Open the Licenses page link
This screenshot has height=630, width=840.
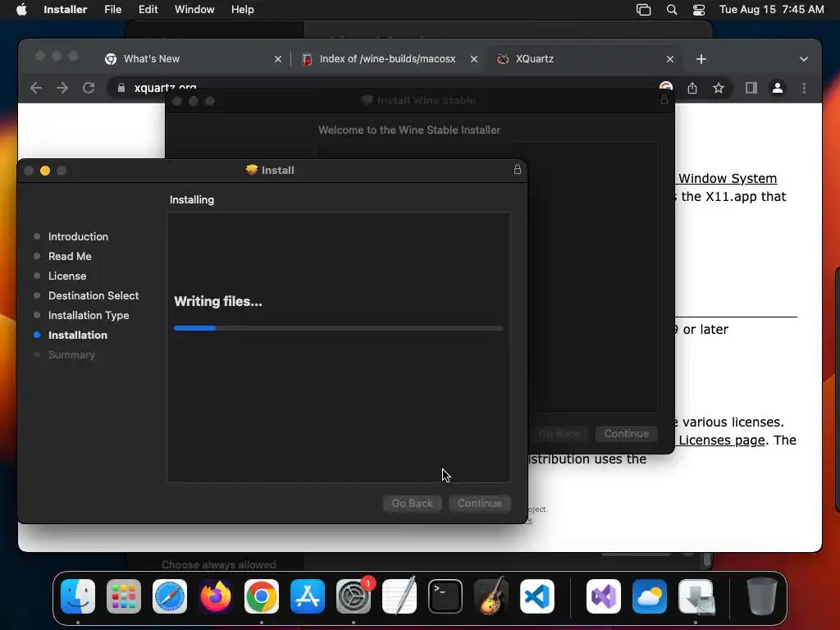(x=722, y=441)
